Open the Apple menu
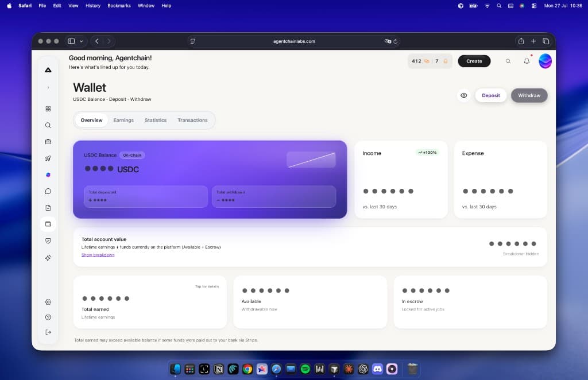 click(9, 6)
